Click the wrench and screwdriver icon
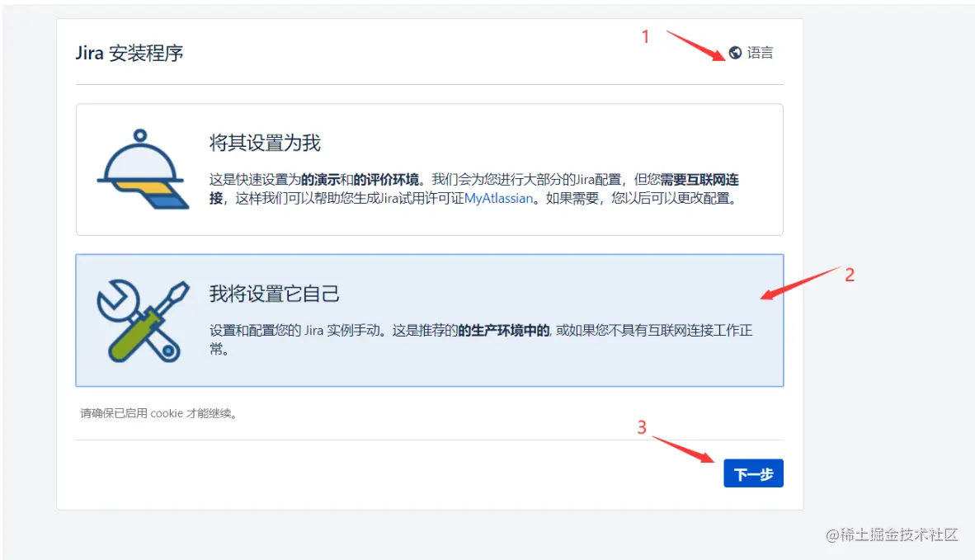This screenshot has width=975, height=560. 143,321
